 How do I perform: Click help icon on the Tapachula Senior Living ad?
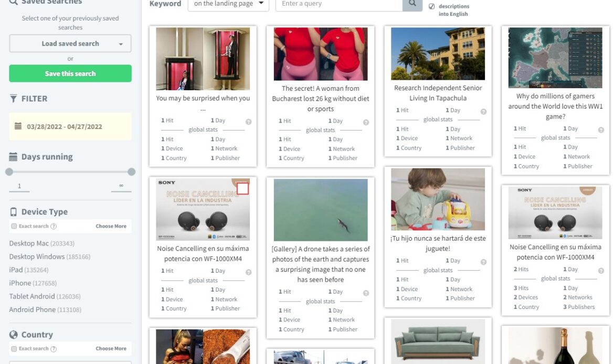click(484, 112)
